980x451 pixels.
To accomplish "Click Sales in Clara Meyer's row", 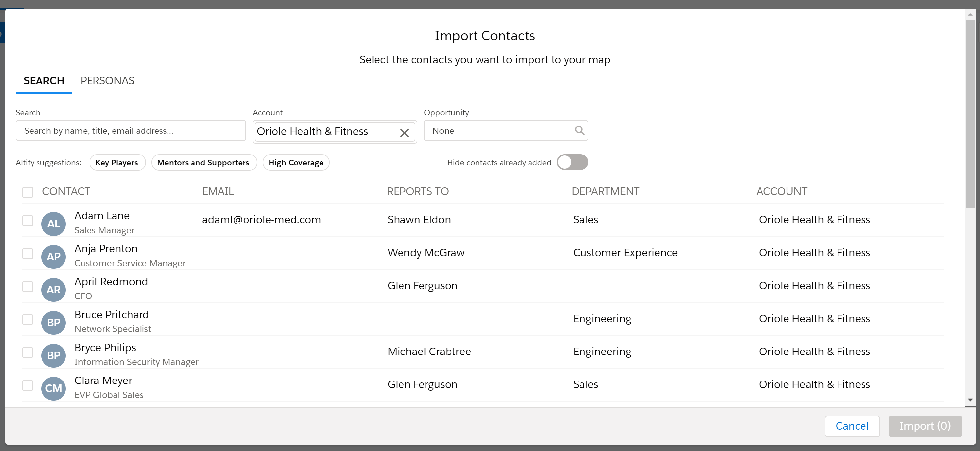I will [585, 384].
